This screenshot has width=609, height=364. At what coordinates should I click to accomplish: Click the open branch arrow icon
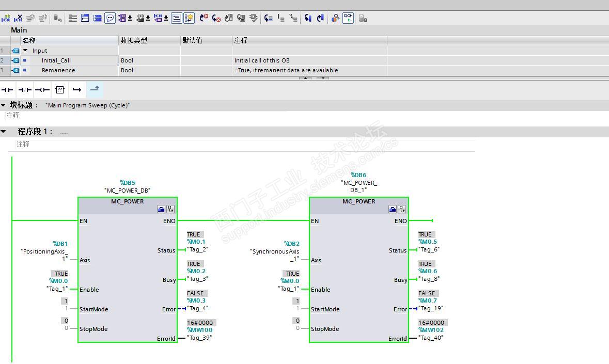click(77, 90)
